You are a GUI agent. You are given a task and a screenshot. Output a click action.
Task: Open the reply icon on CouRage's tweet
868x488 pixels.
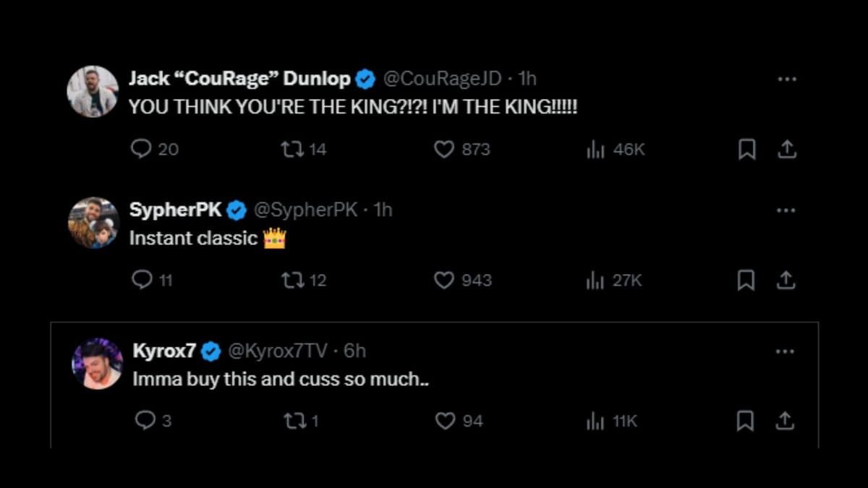click(141, 149)
